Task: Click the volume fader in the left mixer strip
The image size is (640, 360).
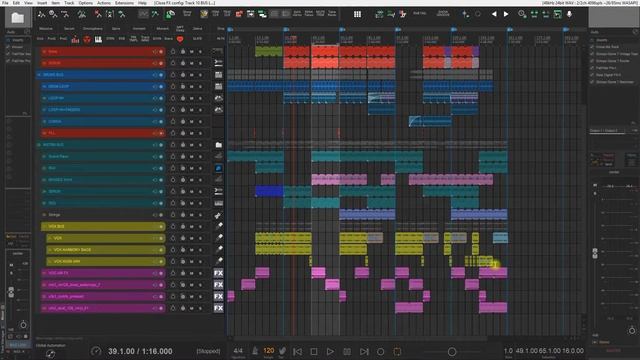Action: pos(11,292)
